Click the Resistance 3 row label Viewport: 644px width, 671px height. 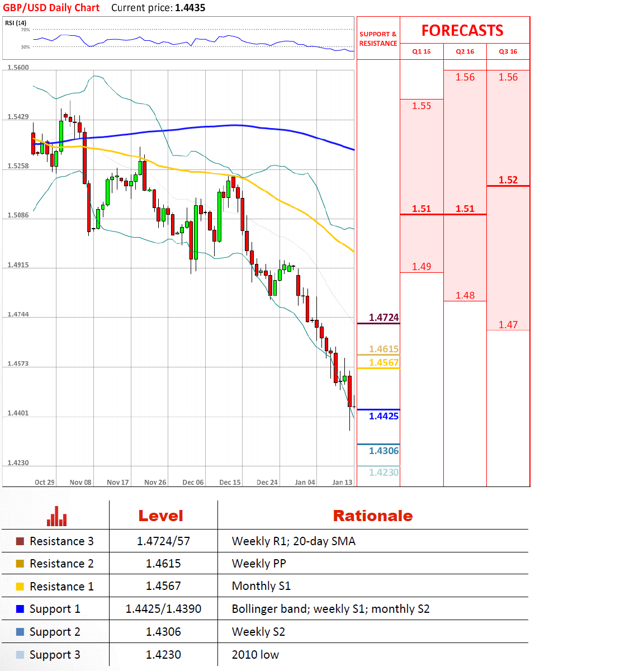(x=61, y=541)
